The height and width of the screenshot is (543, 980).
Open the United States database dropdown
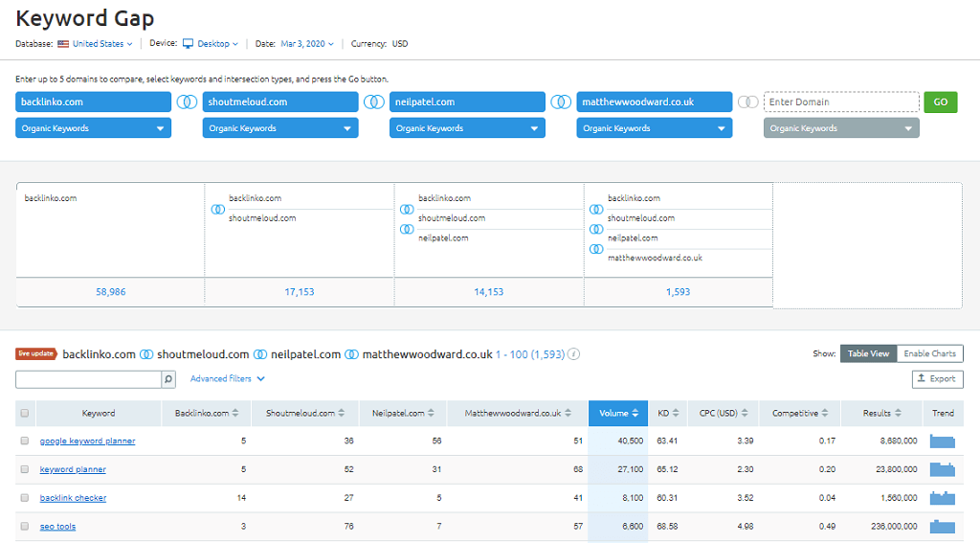(102, 44)
